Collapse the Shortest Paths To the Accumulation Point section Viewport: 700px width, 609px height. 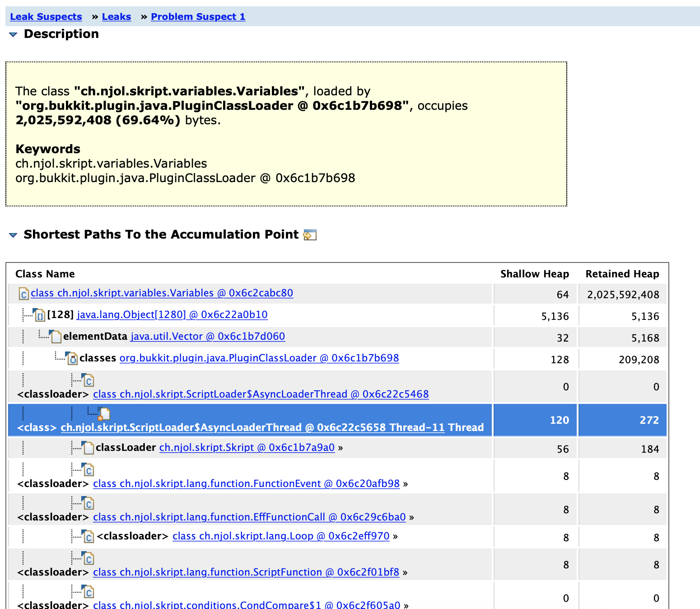pyautogui.click(x=13, y=234)
